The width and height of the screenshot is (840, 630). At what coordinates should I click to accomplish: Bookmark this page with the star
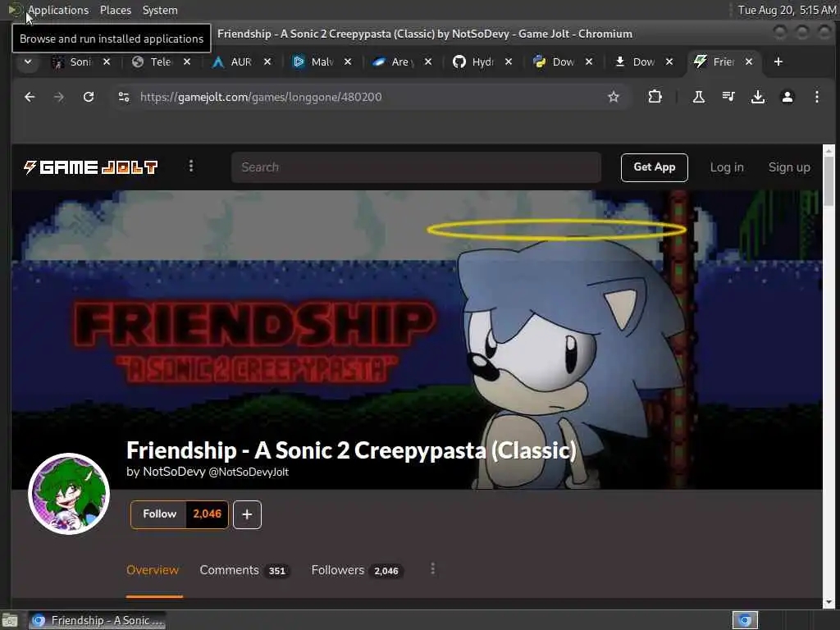point(614,97)
